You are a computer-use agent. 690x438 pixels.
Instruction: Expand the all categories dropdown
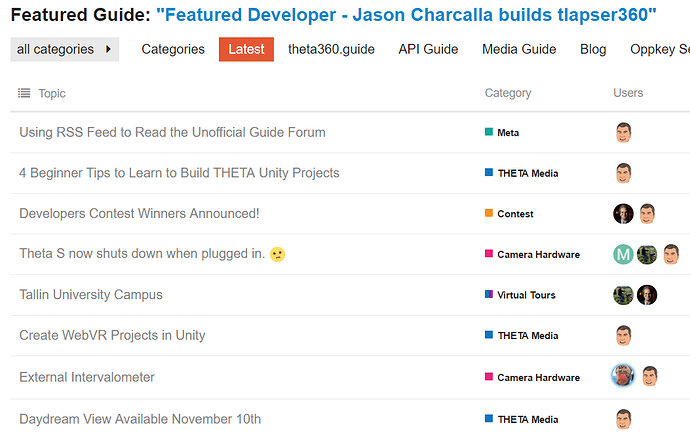tap(65, 49)
